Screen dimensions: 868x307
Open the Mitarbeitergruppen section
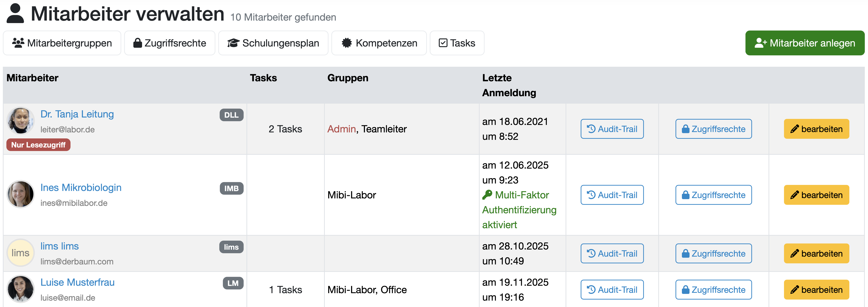pos(62,43)
